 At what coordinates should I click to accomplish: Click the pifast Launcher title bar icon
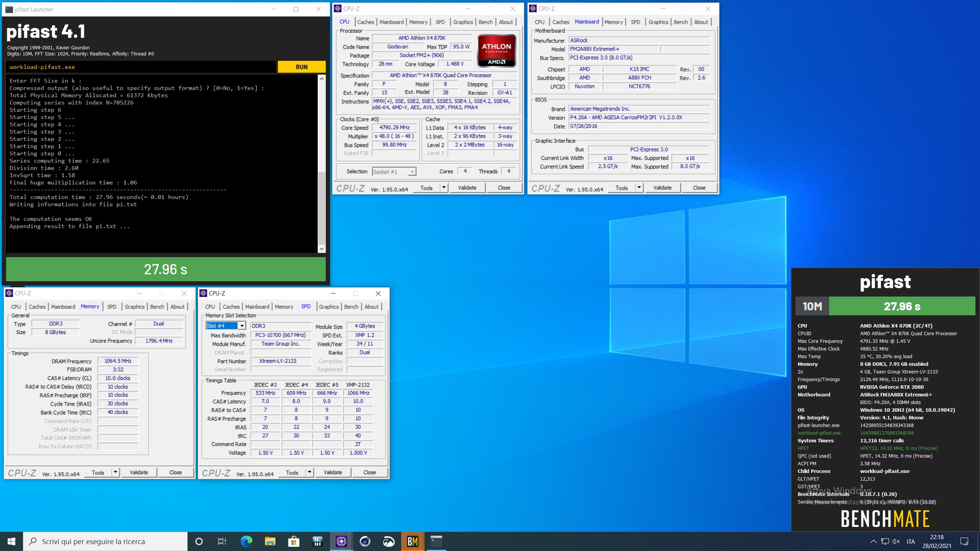pos(9,9)
